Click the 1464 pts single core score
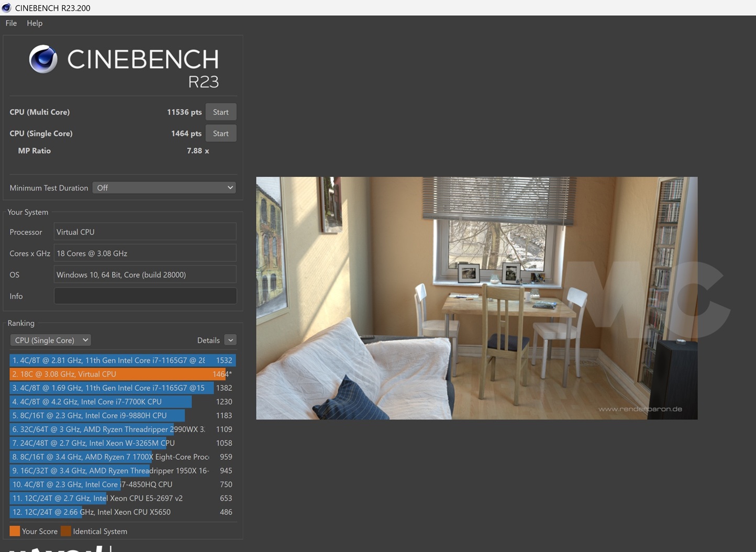 [x=186, y=134]
